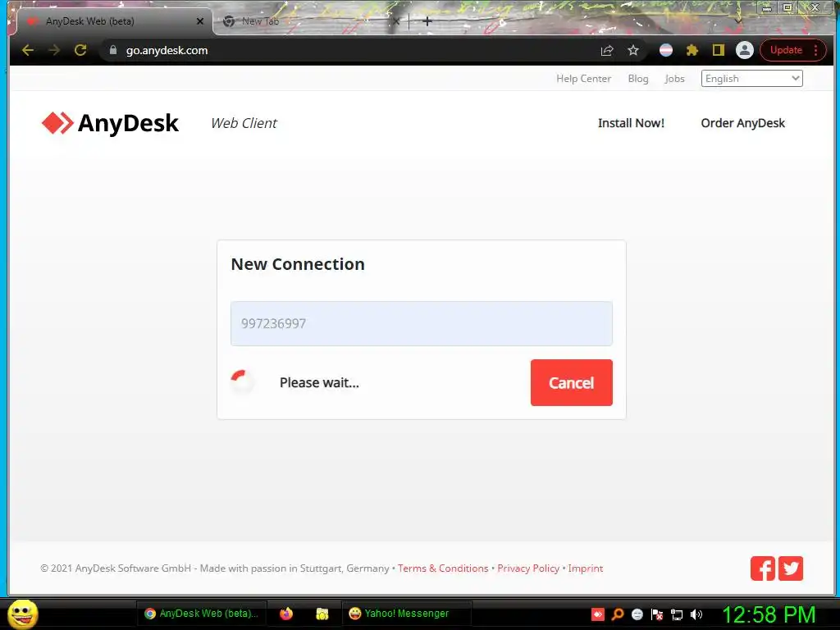Open Terms & Conditions link
The width and height of the screenshot is (840, 630).
pos(443,568)
